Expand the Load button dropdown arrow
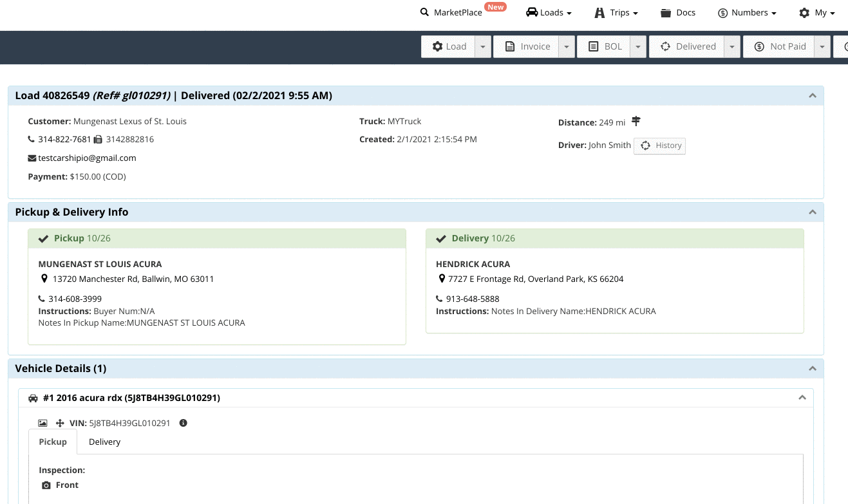This screenshot has height=504, width=848. point(484,46)
